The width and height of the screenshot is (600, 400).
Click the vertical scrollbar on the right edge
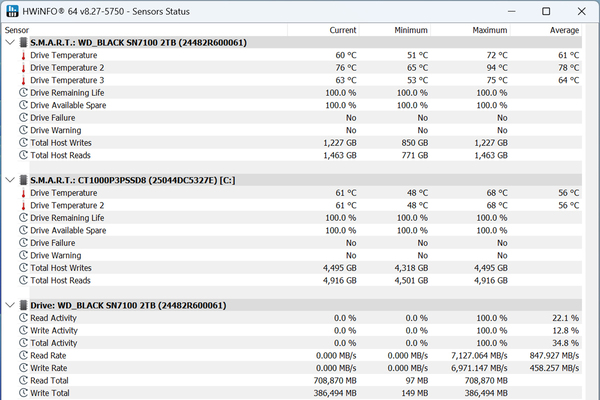pyautogui.click(x=590, y=211)
